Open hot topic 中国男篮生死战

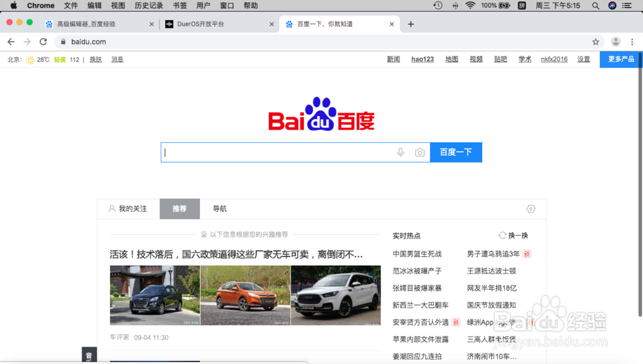417,254
